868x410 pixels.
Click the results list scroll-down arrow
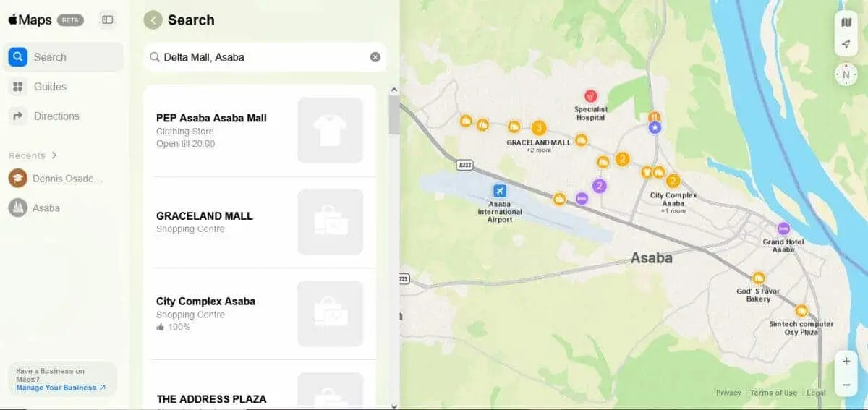(x=394, y=405)
